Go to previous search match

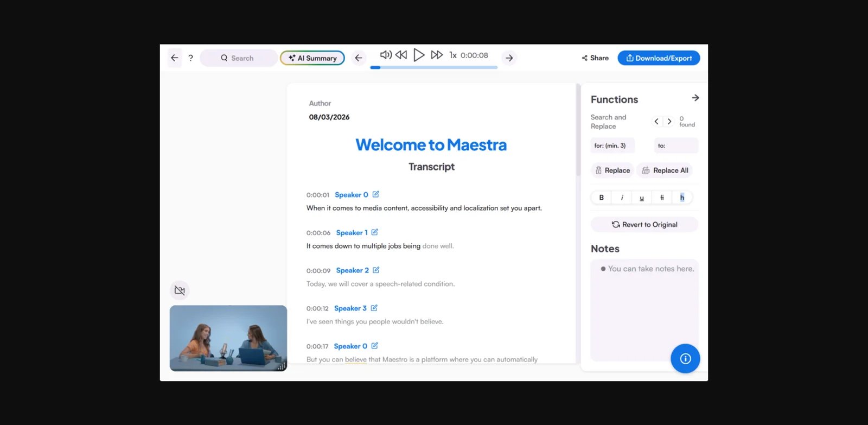coord(656,121)
